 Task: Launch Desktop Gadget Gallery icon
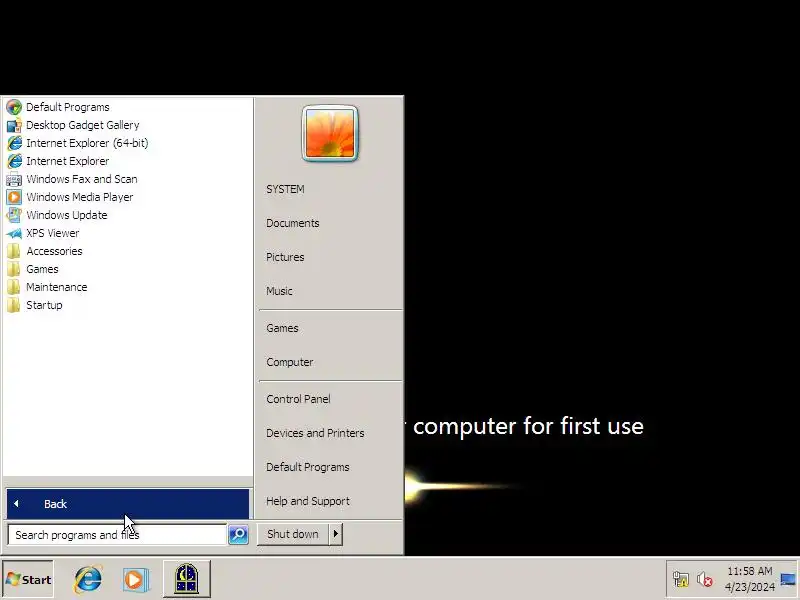coord(14,125)
